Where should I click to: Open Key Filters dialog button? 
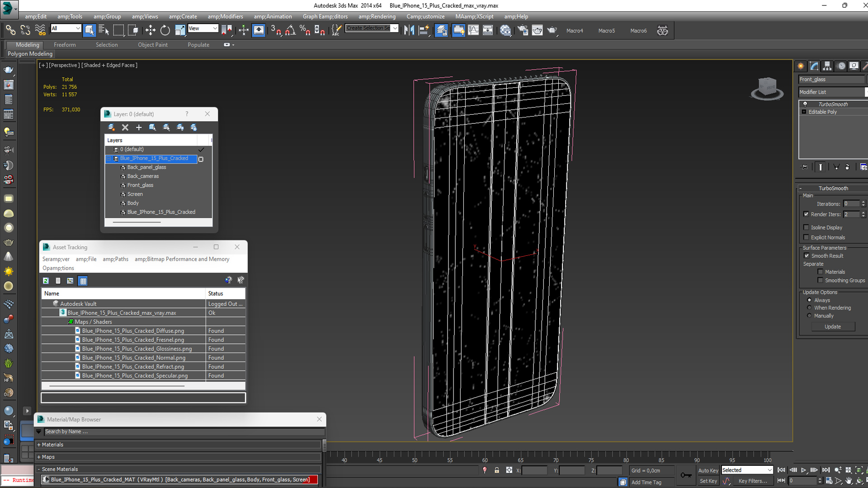click(753, 481)
